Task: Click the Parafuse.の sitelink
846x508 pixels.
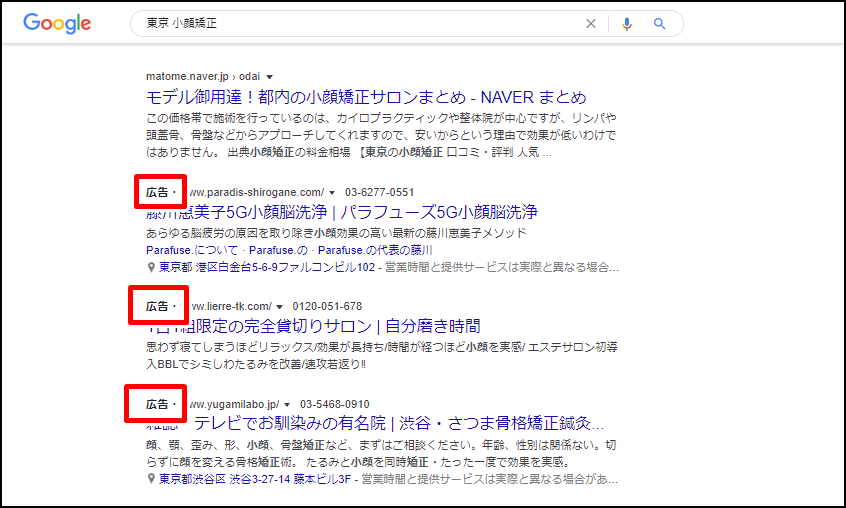Action: point(278,250)
